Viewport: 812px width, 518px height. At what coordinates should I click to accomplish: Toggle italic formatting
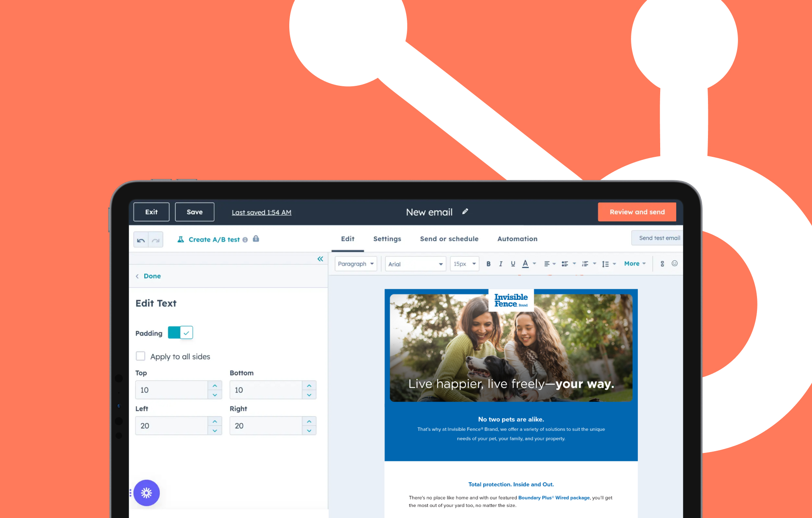point(501,264)
